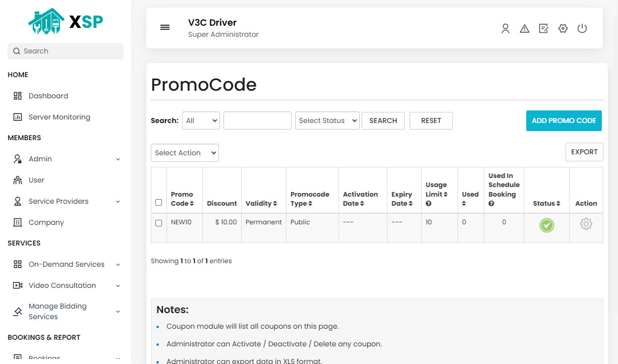
Task: Check the select-all checkbox in the table header
Action: (158, 202)
